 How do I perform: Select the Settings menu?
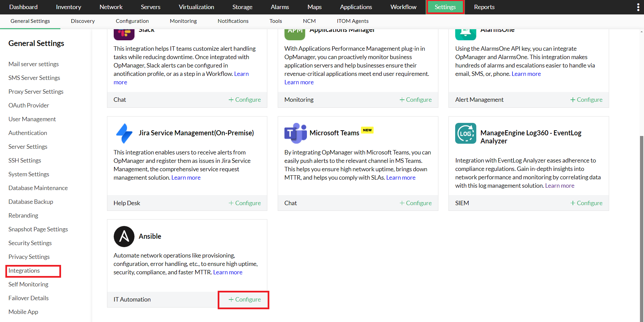click(445, 7)
